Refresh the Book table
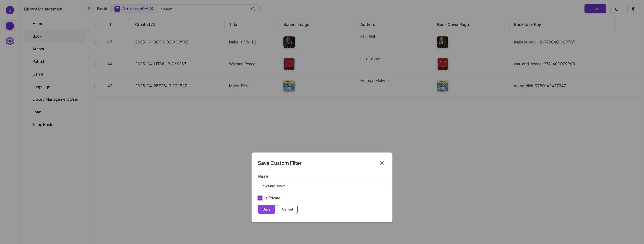This screenshot has height=244, width=644. [x=617, y=9]
